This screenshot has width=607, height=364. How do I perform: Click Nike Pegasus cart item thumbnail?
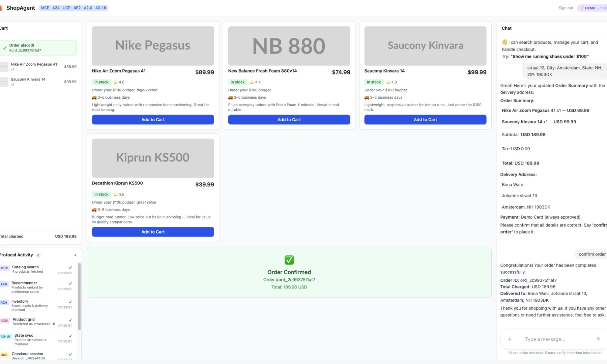(x=4, y=67)
